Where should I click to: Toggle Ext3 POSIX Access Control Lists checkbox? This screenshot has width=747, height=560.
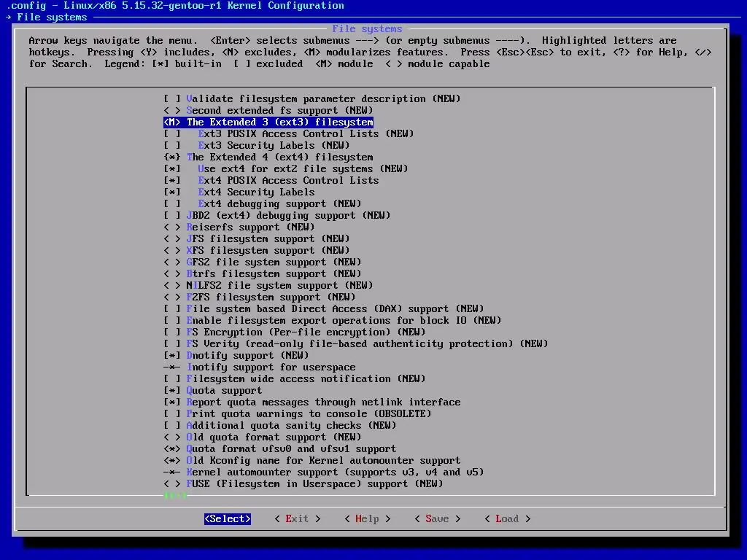pos(172,134)
